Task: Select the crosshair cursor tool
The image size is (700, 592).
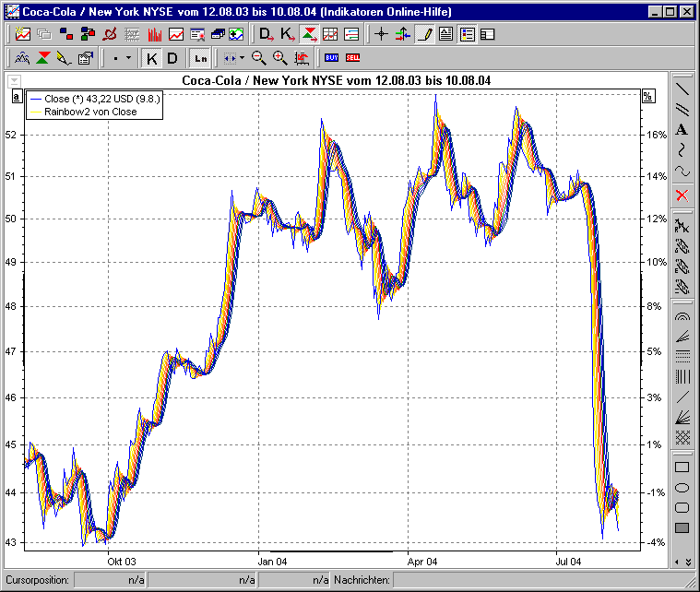Action: [x=381, y=34]
